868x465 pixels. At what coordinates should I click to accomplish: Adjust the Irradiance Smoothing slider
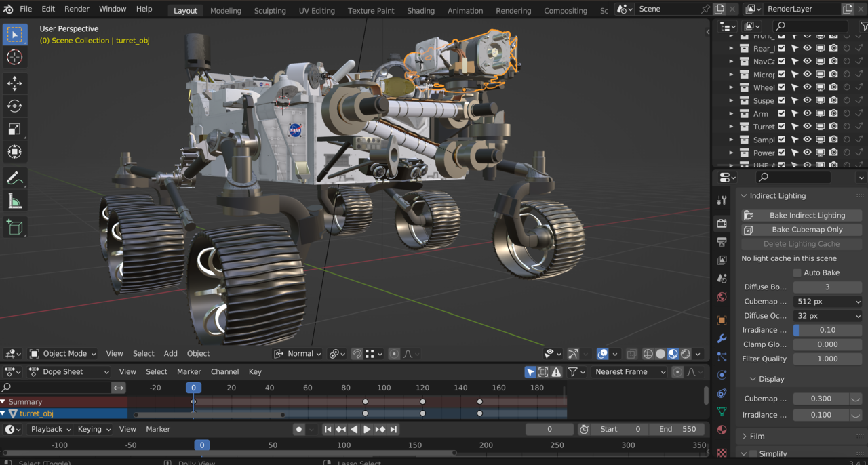(x=827, y=330)
